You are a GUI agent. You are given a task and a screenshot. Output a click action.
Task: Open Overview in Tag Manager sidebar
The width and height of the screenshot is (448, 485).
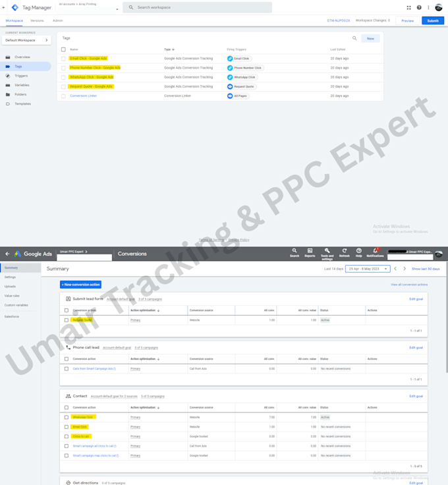22,57
